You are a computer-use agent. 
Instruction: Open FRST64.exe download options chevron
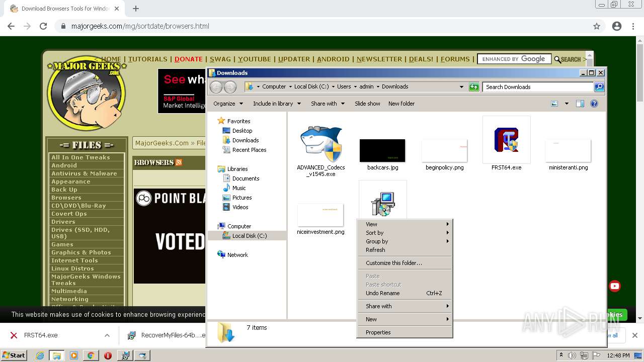tap(107, 335)
